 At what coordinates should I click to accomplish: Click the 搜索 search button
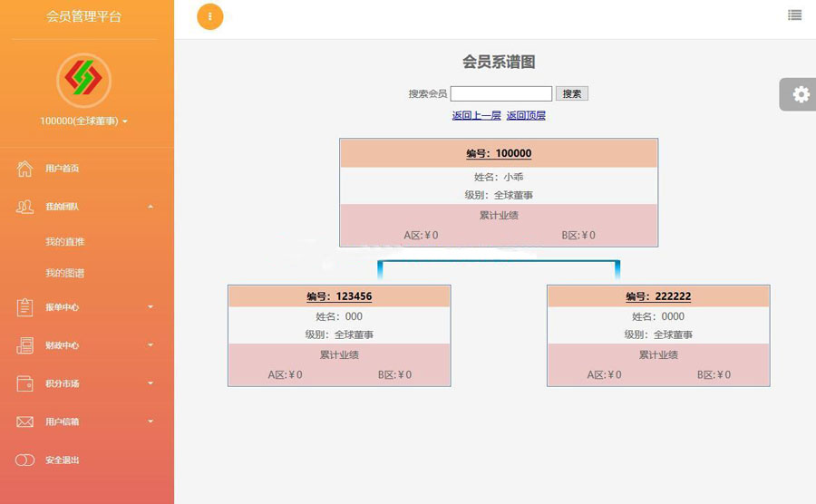coord(571,93)
